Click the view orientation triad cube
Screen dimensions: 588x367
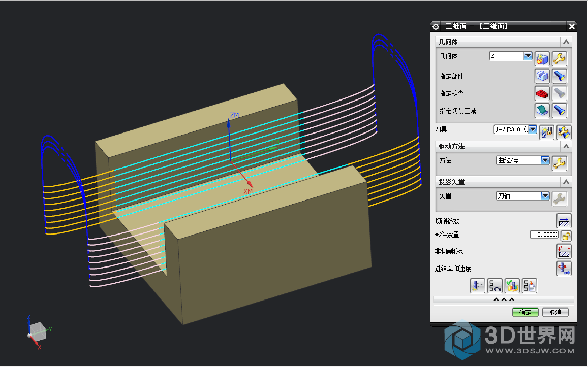(38, 331)
